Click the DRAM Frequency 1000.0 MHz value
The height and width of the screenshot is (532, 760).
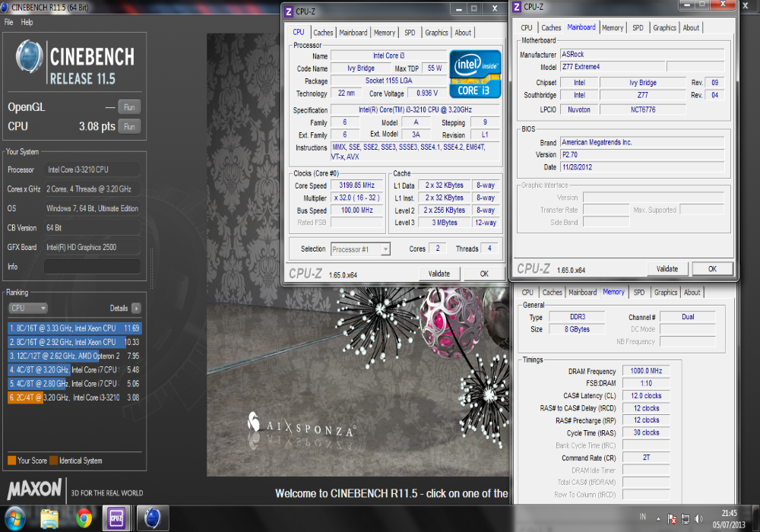[645, 371]
